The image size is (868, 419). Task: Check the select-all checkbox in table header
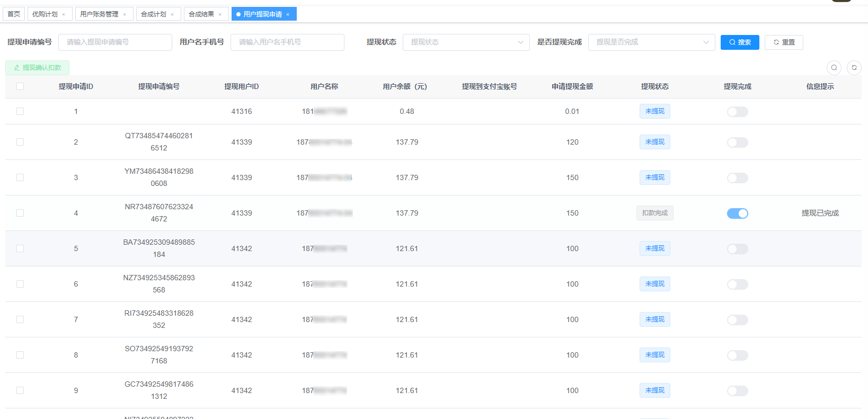pos(20,86)
